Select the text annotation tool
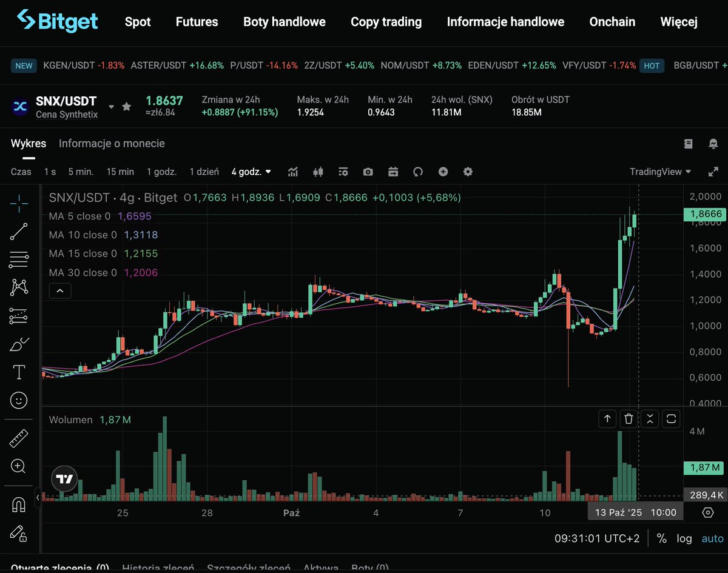The width and height of the screenshot is (728, 573). point(19,372)
